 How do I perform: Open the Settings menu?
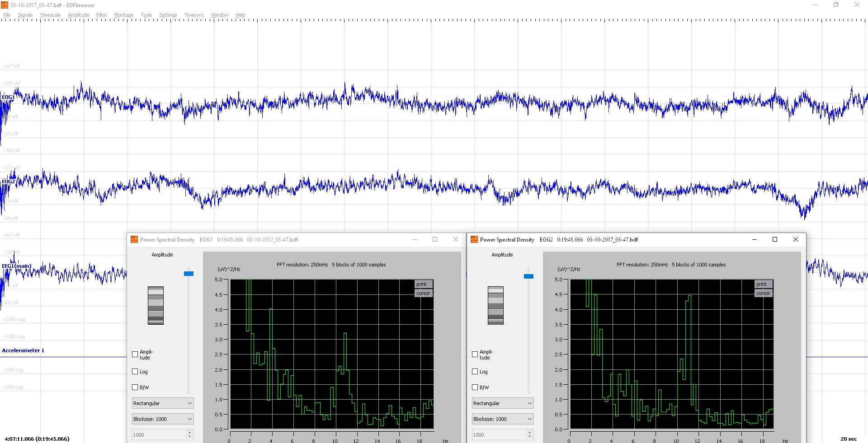pos(168,15)
